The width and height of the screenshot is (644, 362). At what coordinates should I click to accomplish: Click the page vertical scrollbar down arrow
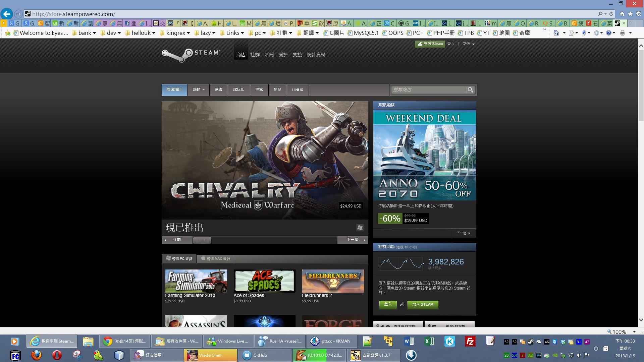click(x=641, y=320)
